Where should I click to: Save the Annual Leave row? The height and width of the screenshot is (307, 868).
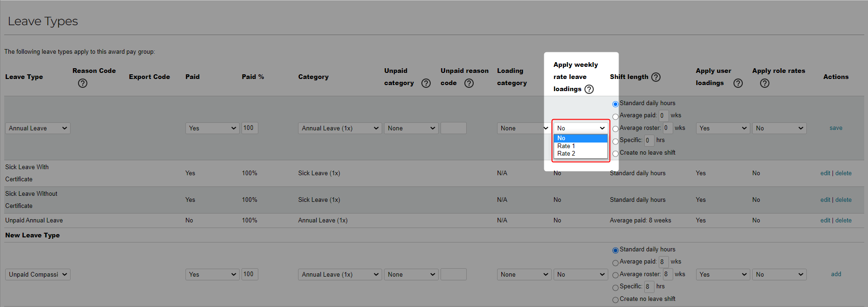click(836, 128)
